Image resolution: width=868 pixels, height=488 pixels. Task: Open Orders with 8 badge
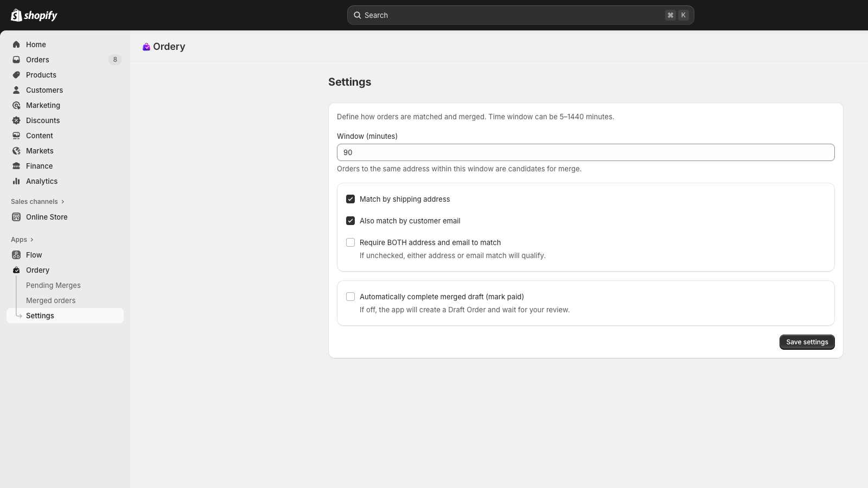tap(65, 60)
